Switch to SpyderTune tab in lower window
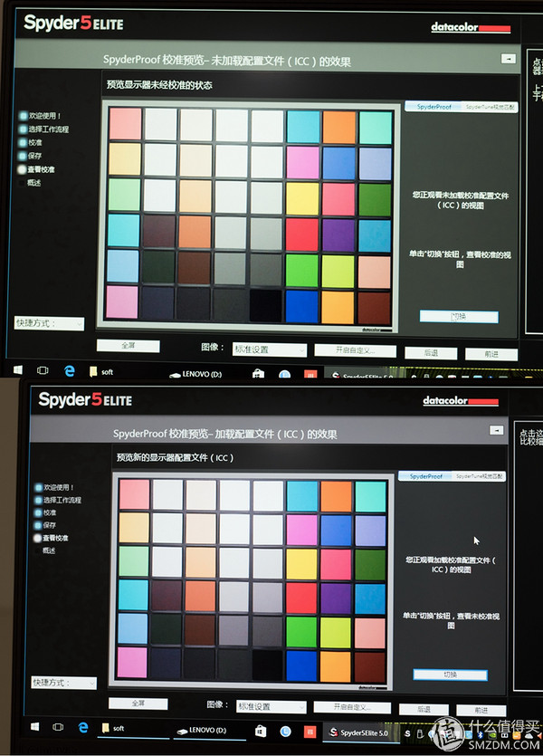Viewport: 543px width, 756px height. coord(479,476)
